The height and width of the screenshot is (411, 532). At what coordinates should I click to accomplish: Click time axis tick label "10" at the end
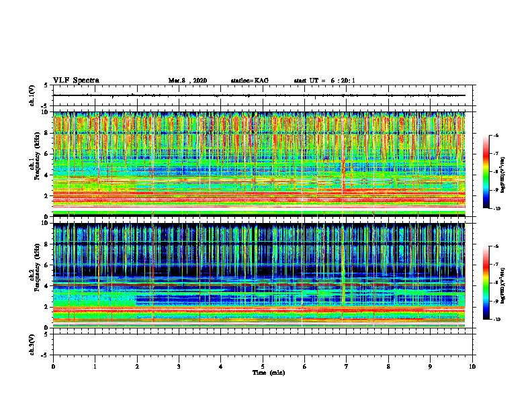pos(472,367)
